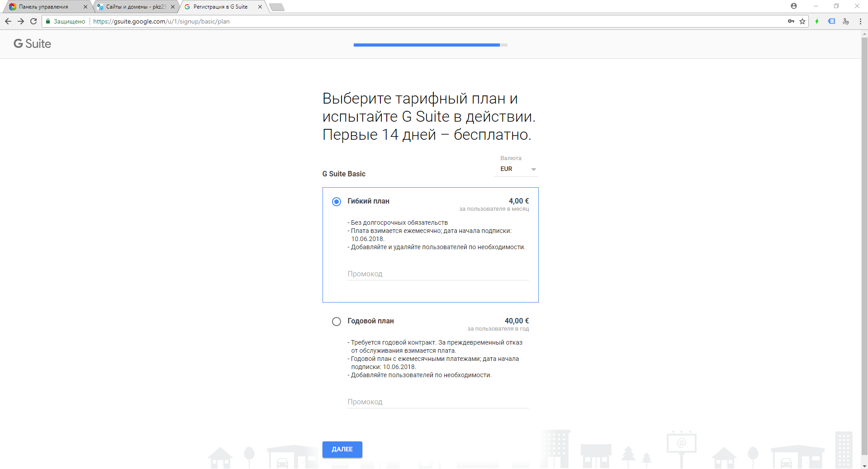
Task: Select the Годовой план radio button
Action: point(336,322)
